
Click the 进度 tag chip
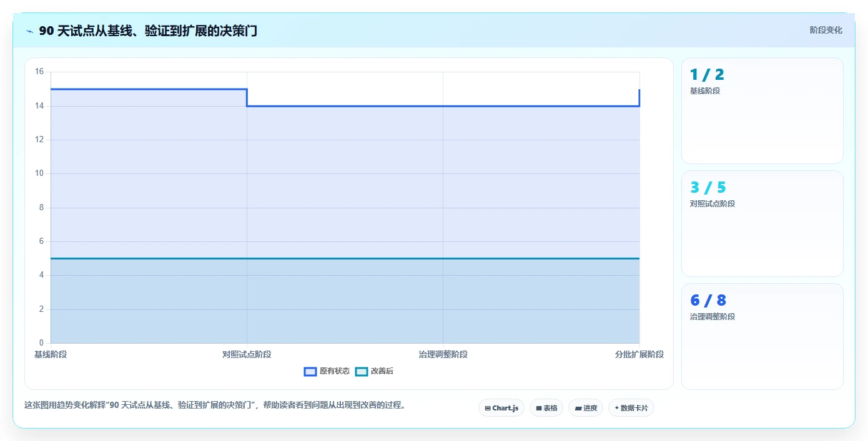(586, 408)
